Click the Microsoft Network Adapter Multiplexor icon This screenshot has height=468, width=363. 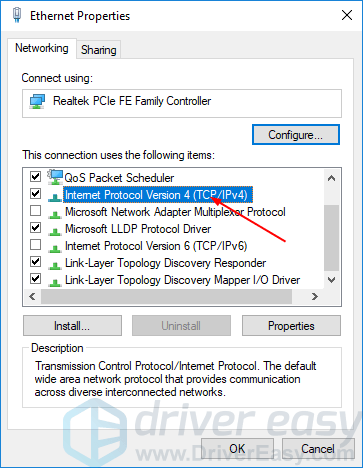pyautogui.click(x=54, y=213)
